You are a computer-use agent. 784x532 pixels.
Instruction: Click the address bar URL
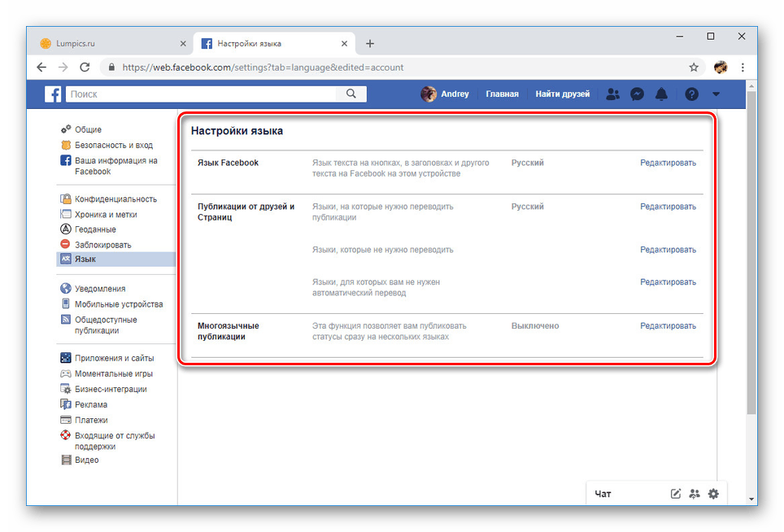263,67
